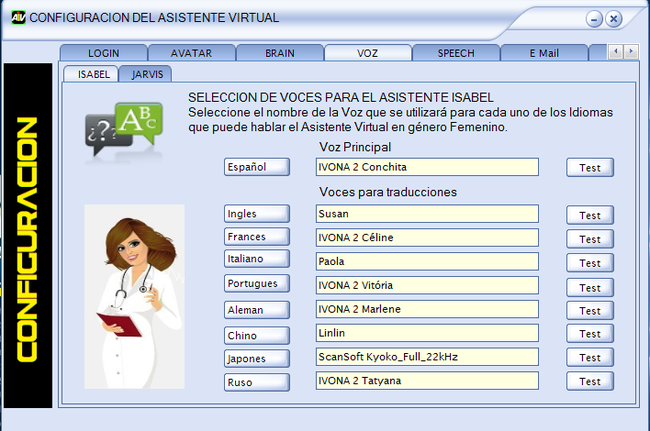The width and height of the screenshot is (650, 431).
Task: Test the Frances Céline voice
Action: tap(590, 239)
